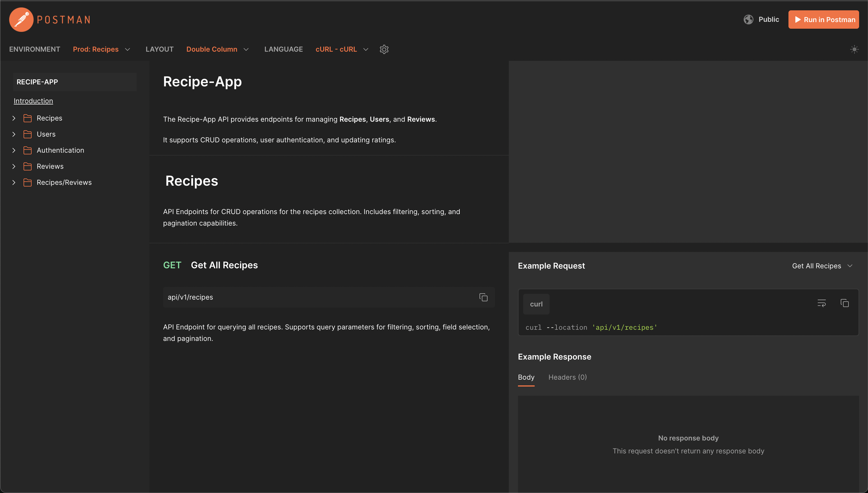The width and height of the screenshot is (868, 493).
Task: Copy the api/v1/recipes URL
Action: [x=483, y=297]
